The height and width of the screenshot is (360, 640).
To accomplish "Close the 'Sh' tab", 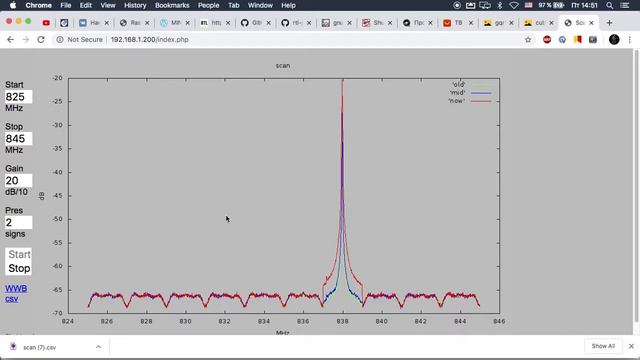I will (x=390, y=23).
